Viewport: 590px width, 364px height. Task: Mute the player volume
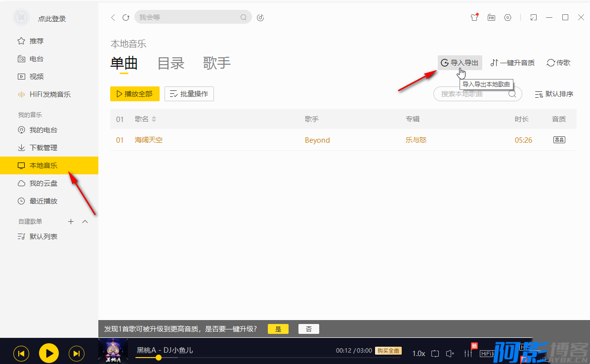point(450,353)
